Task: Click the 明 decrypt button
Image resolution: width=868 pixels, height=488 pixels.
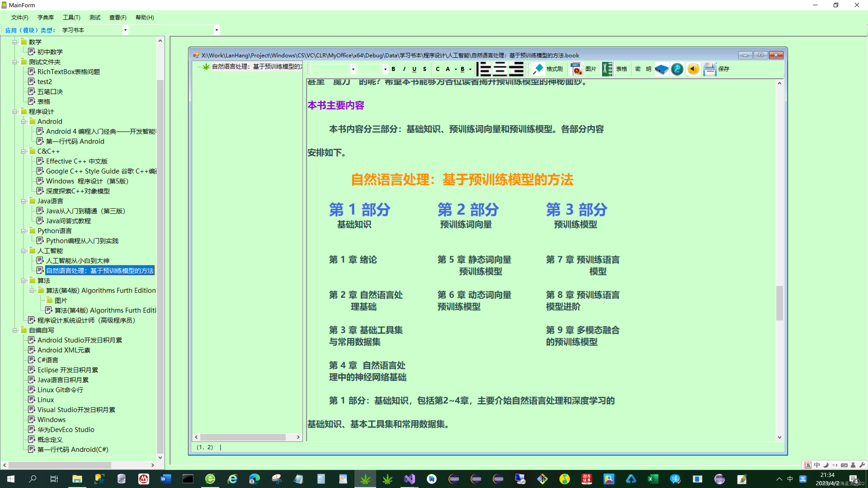Action: 649,69
